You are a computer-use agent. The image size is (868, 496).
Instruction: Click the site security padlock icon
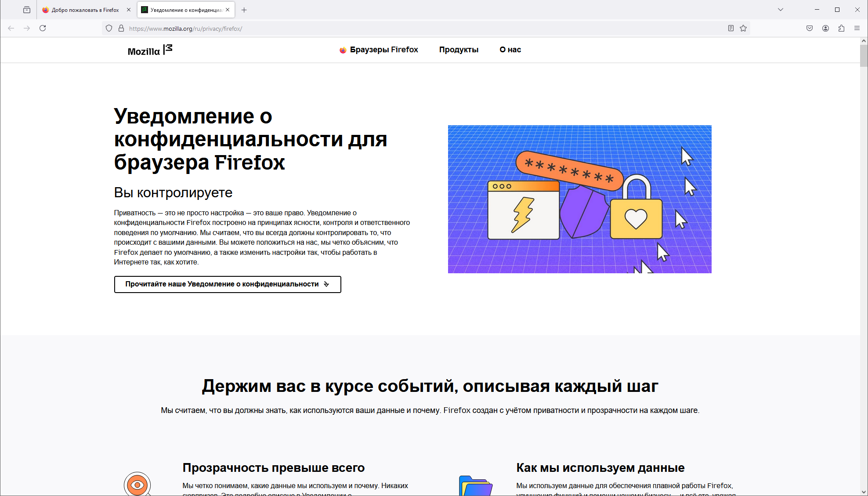pos(121,29)
